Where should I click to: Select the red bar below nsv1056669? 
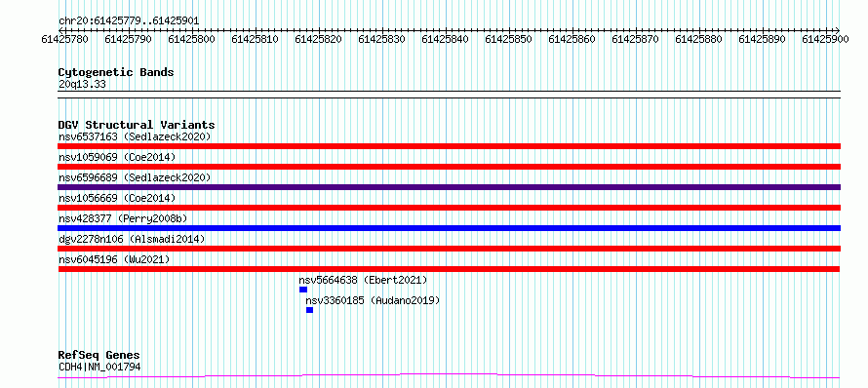click(x=449, y=208)
